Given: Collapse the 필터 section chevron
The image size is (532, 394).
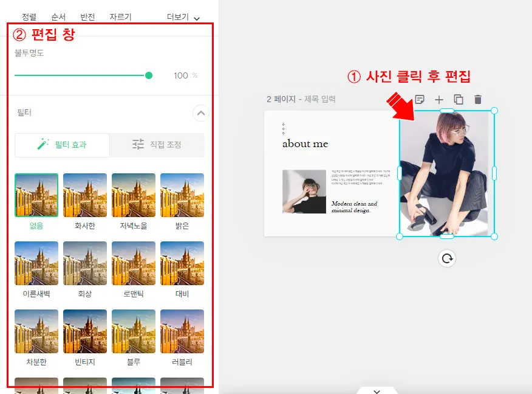Looking at the screenshot, I should point(201,113).
